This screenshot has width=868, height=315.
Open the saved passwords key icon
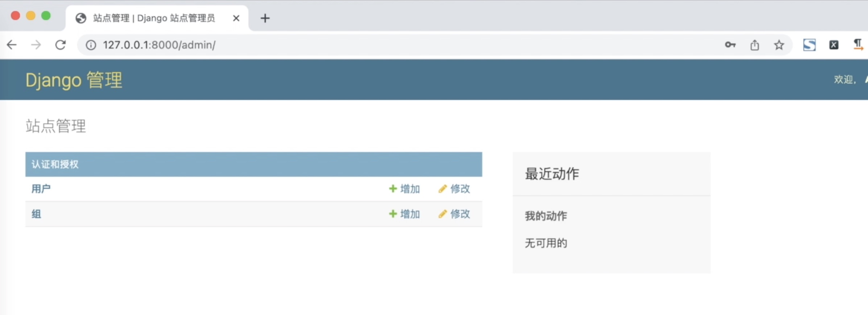pos(730,45)
